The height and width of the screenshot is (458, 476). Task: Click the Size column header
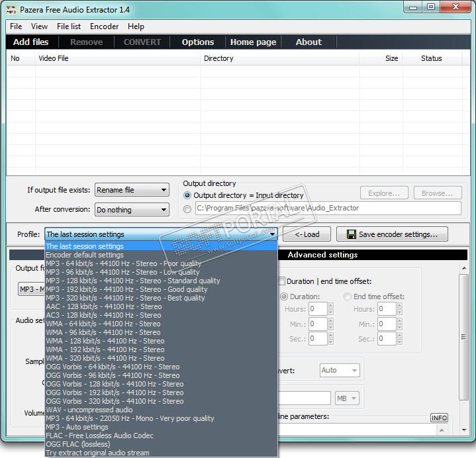[381, 58]
